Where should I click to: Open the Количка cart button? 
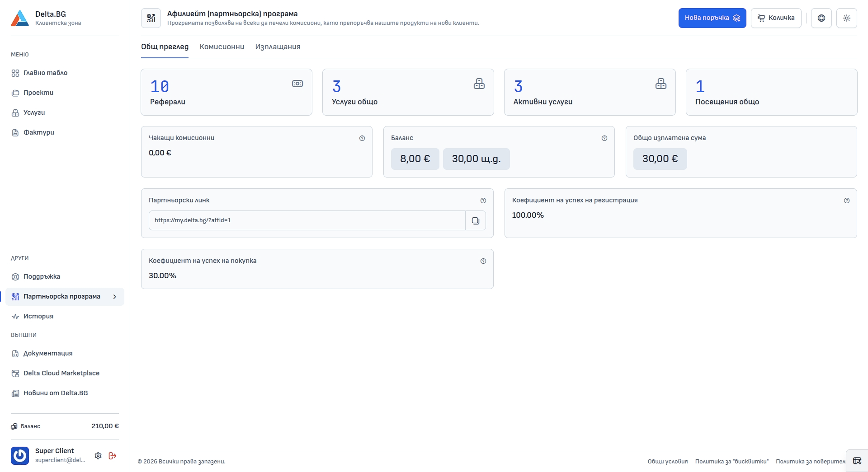coord(776,18)
